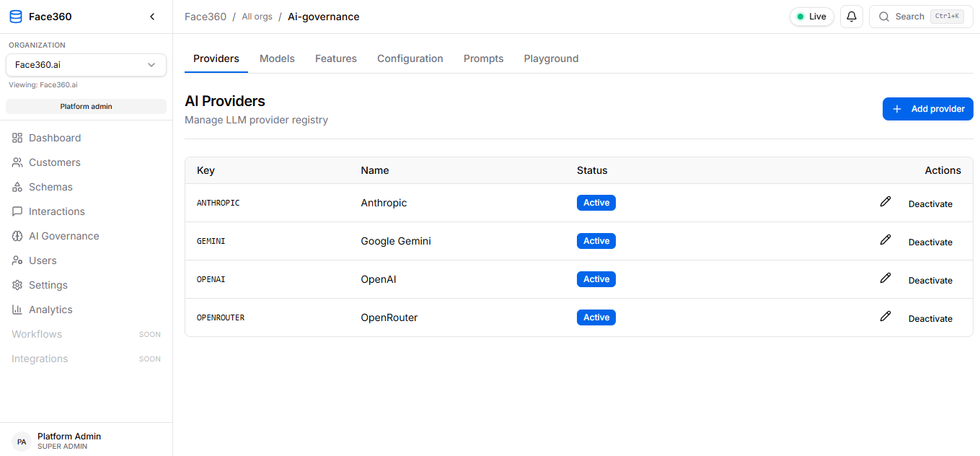The image size is (980, 456).
Task: Click the Ctrl+K shortcut hint
Action: [x=947, y=16]
